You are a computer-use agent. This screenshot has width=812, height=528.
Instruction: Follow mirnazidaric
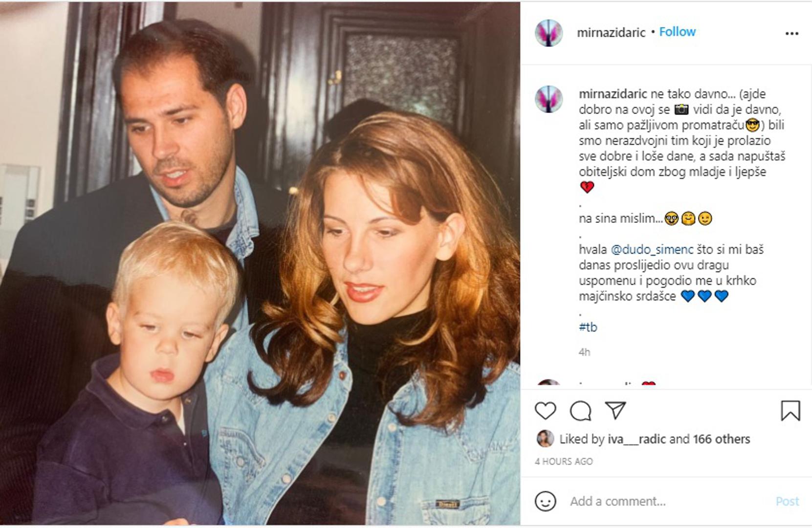coord(677,32)
